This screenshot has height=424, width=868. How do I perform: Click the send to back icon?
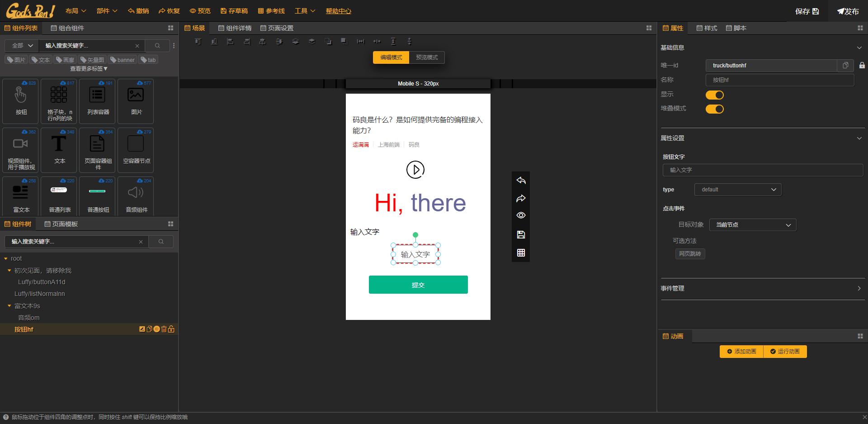click(x=344, y=42)
